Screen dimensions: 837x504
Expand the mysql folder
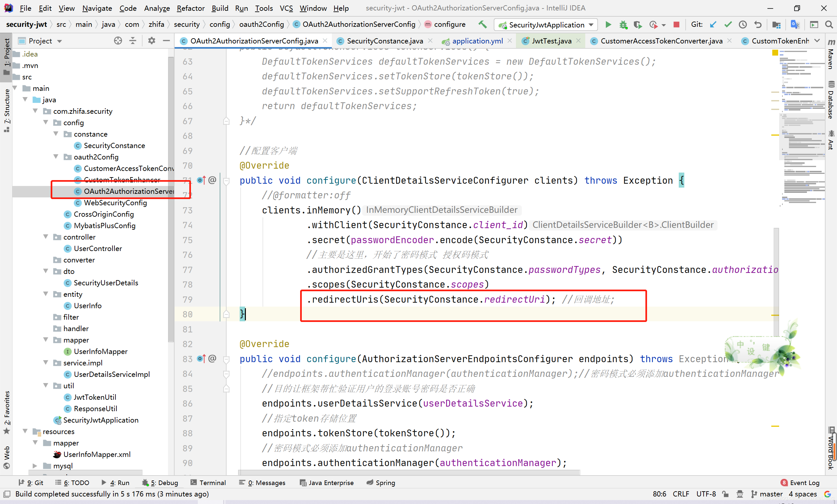click(35, 466)
